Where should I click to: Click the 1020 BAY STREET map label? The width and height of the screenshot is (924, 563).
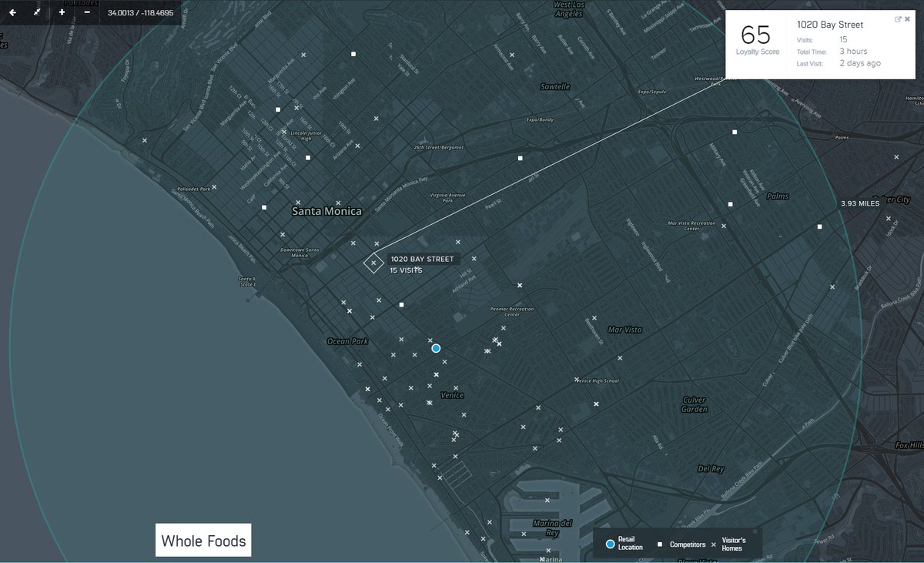point(422,259)
